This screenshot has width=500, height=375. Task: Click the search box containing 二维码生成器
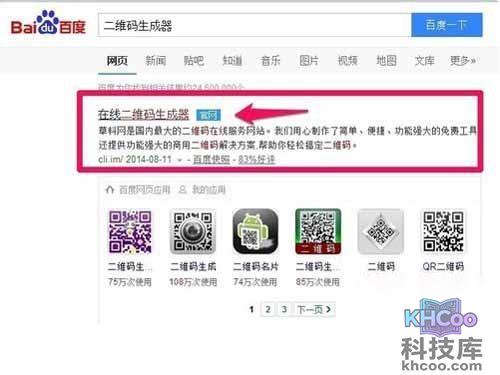tap(255, 25)
